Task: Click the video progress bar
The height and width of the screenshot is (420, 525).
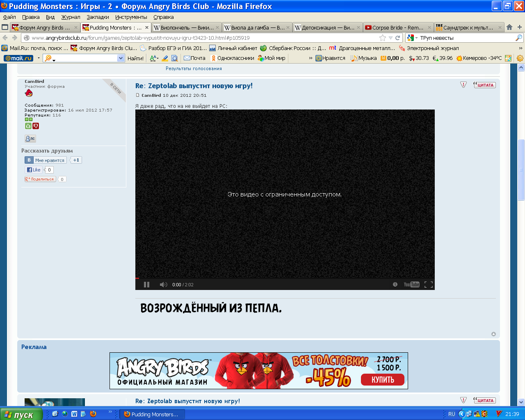Action: tap(285, 278)
